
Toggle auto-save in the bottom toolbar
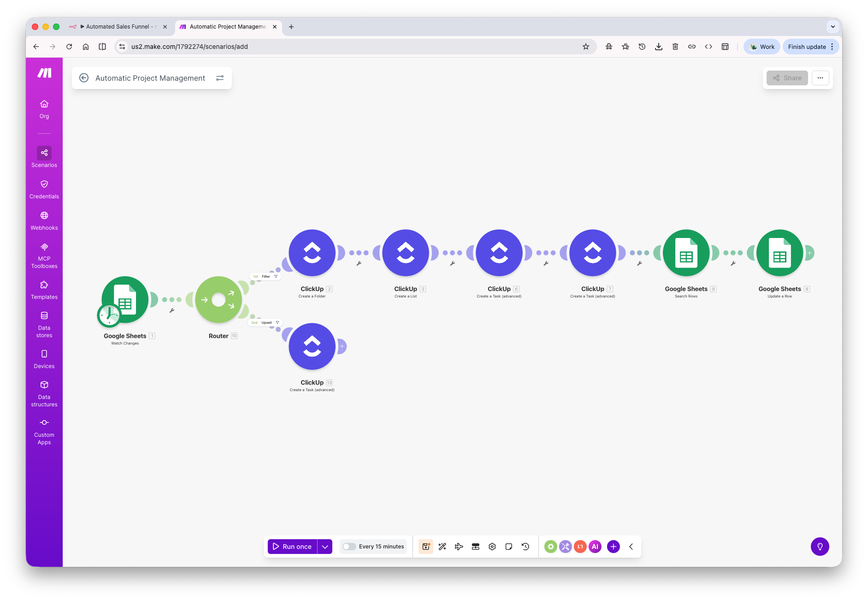(x=425, y=546)
